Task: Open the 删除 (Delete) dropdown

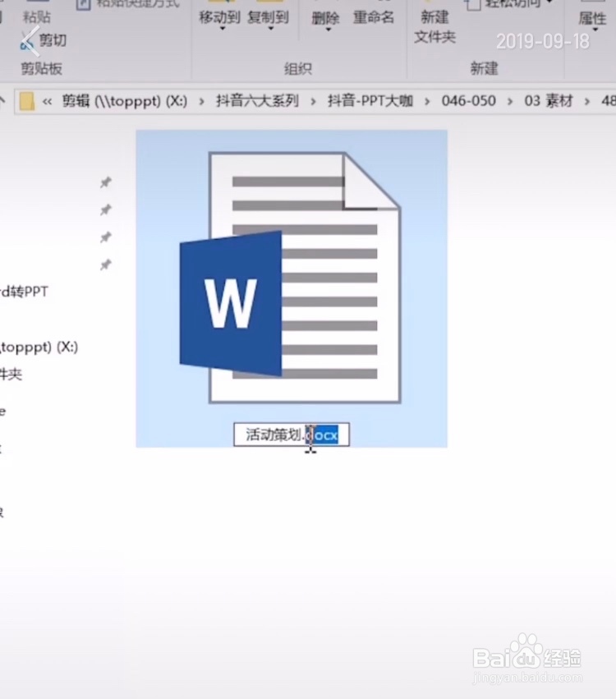Action: coord(326,21)
